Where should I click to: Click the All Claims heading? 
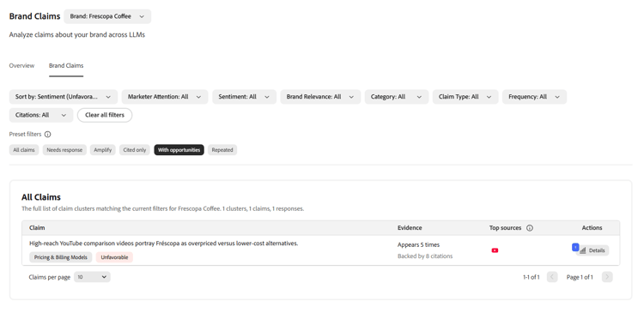coord(41,197)
